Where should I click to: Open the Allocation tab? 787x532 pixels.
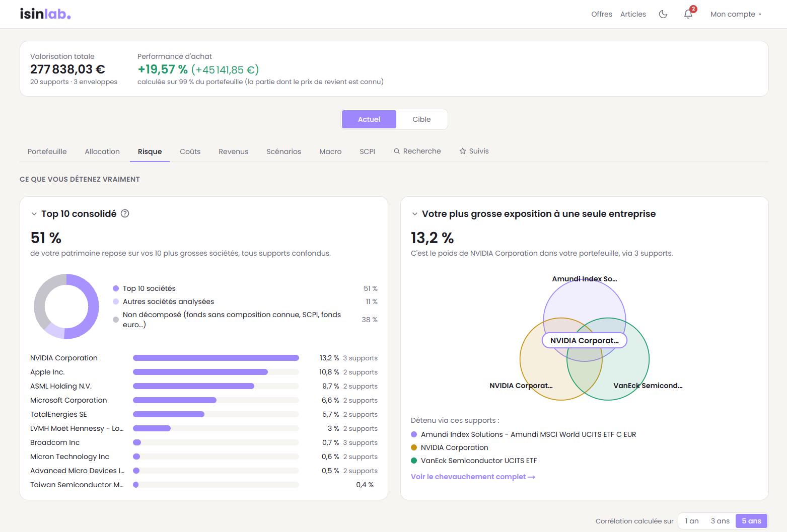[102, 151]
